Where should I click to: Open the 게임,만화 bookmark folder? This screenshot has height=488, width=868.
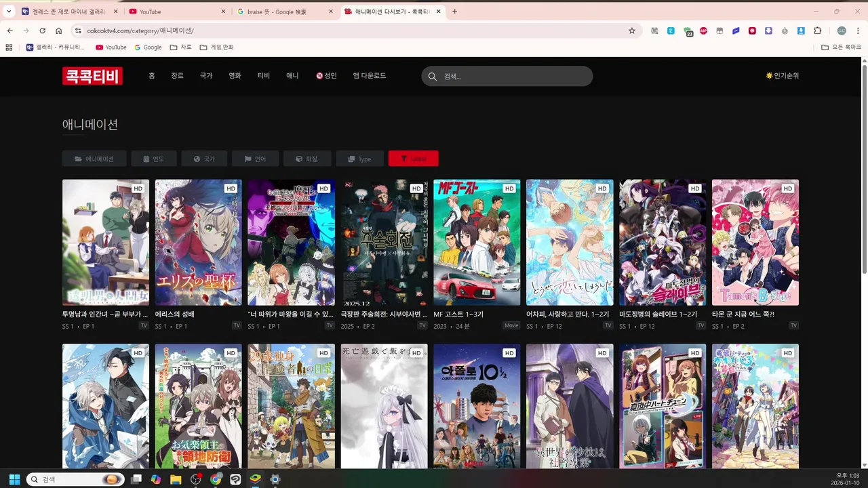(x=216, y=47)
